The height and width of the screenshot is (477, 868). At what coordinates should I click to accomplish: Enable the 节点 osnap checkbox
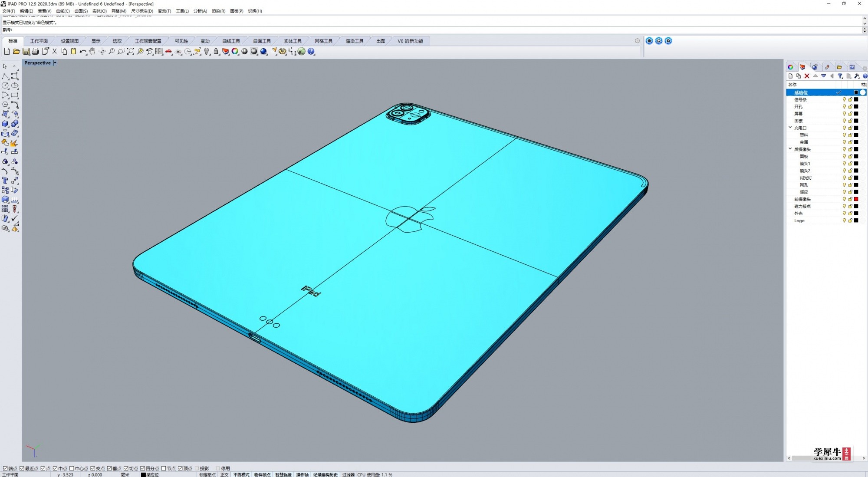(164, 468)
